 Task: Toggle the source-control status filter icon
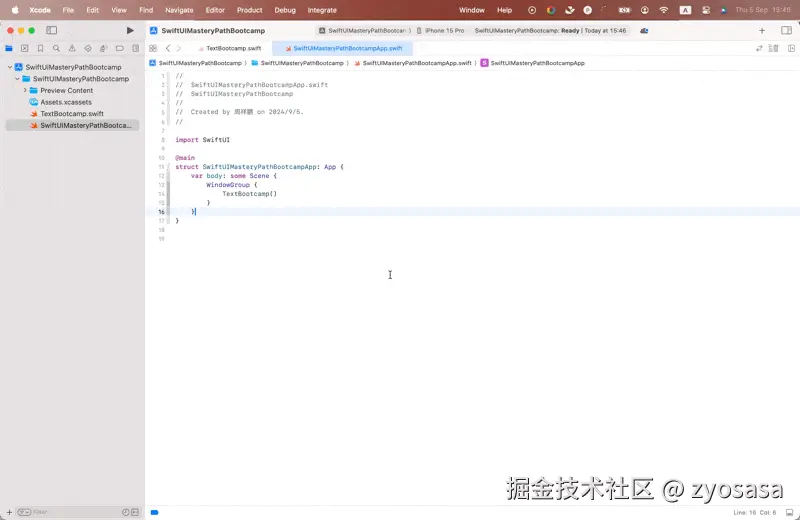tap(135, 512)
